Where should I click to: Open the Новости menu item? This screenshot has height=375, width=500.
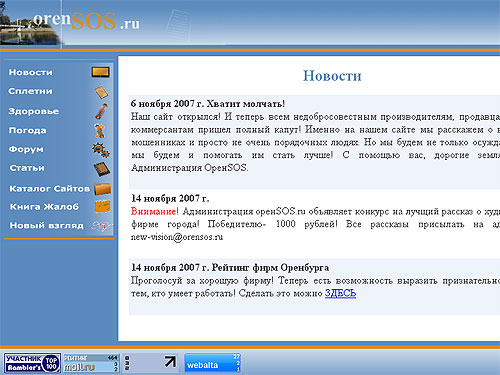[x=30, y=72]
